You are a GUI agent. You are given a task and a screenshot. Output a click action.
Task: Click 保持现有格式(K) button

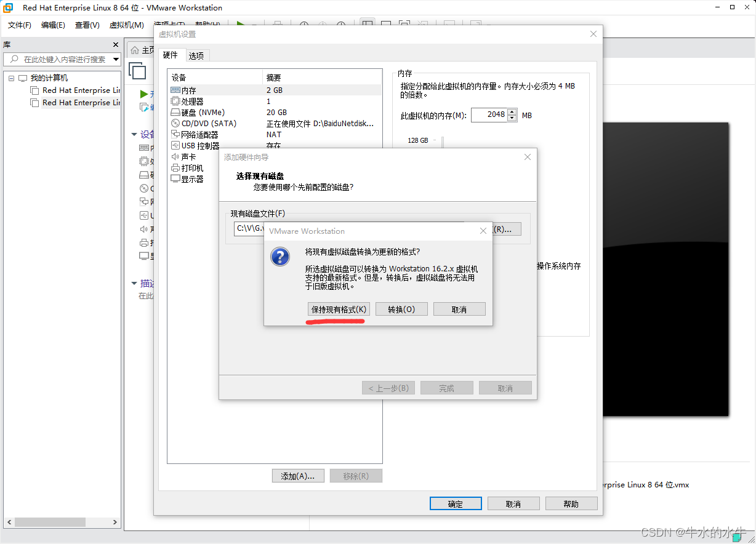tap(339, 309)
